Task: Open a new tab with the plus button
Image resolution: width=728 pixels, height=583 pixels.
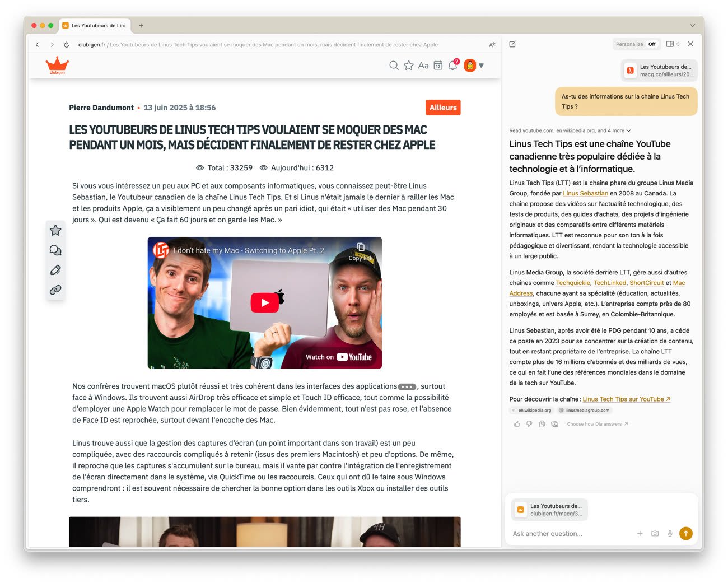Action: 141,25
